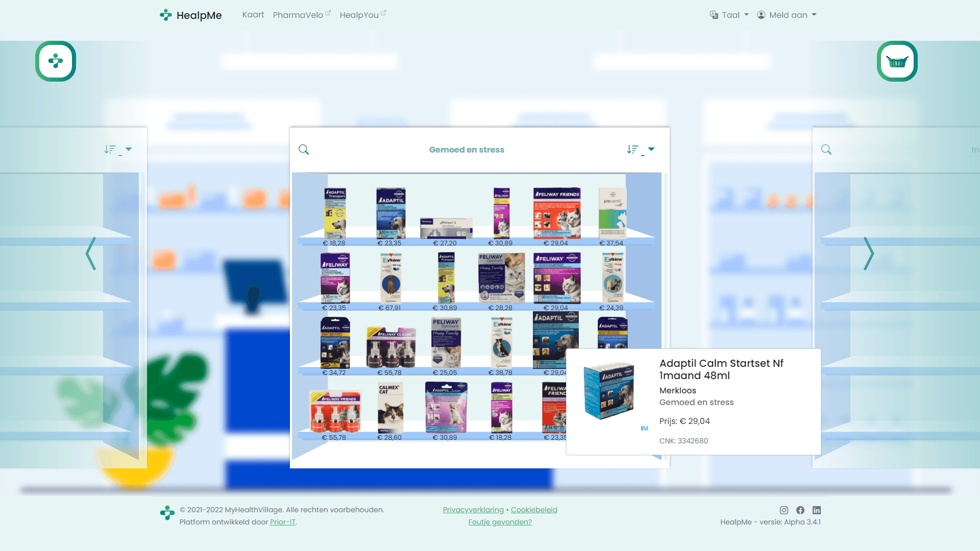
Task: Open the Privacyverklaring link
Action: (473, 510)
